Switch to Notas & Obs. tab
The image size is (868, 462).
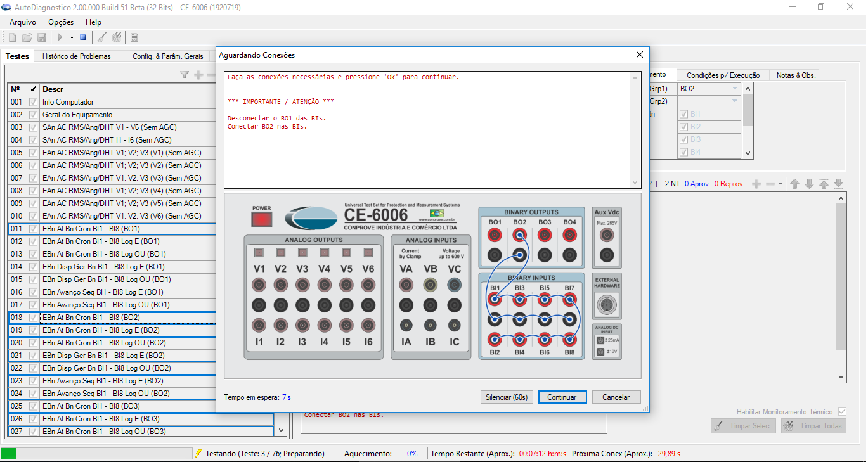pos(796,75)
